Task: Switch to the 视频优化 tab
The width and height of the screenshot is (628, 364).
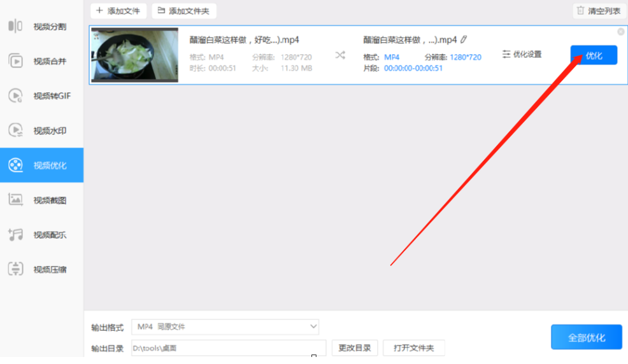Action: coord(41,165)
